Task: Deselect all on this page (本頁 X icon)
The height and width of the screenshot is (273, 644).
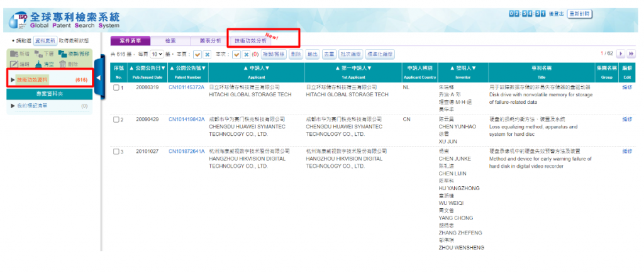Action: (207, 54)
